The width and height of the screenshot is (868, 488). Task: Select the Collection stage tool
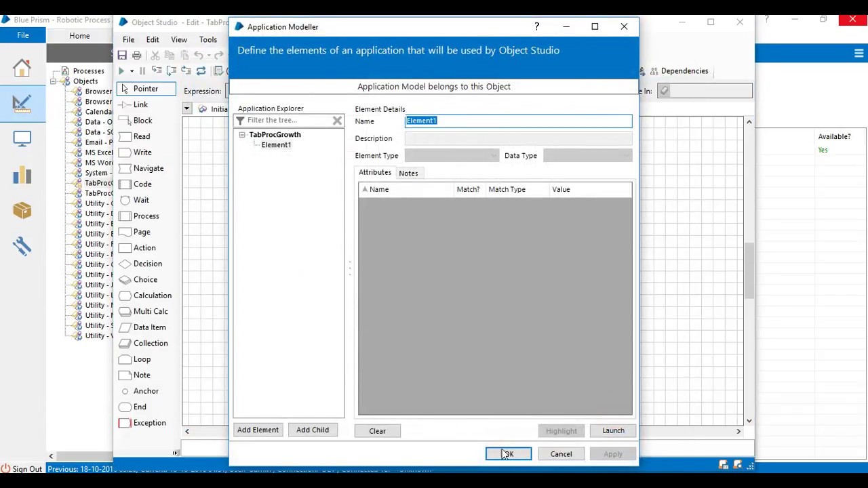click(151, 343)
